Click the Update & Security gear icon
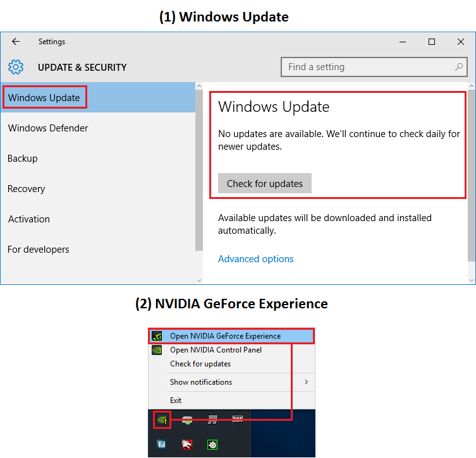Image resolution: width=476 pixels, height=458 pixels. tap(16, 67)
